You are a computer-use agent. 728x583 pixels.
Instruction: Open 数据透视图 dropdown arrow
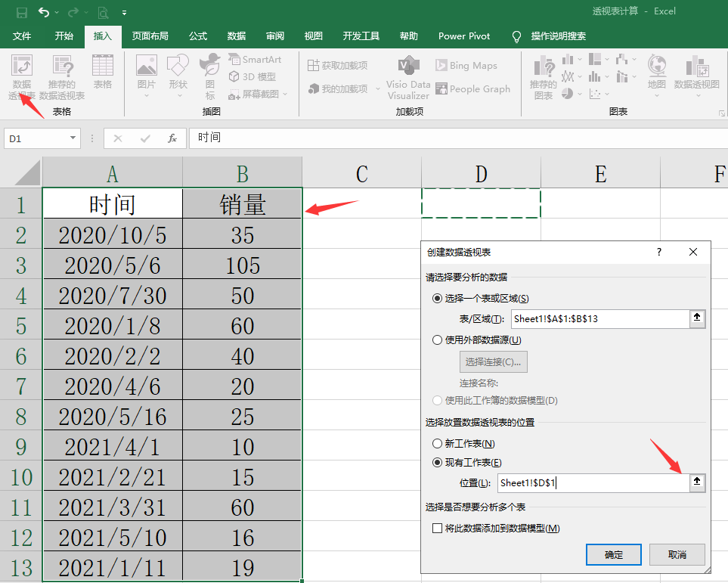click(699, 96)
